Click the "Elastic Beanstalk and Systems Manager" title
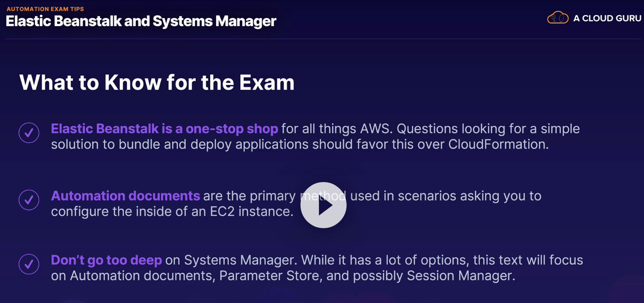The width and height of the screenshot is (644, 303). (141, 21)
